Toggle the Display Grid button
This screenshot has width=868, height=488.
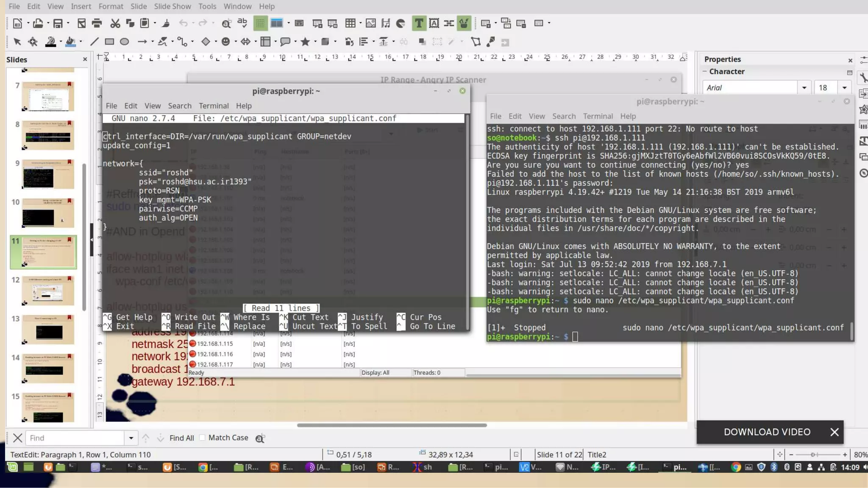point(260,23)
